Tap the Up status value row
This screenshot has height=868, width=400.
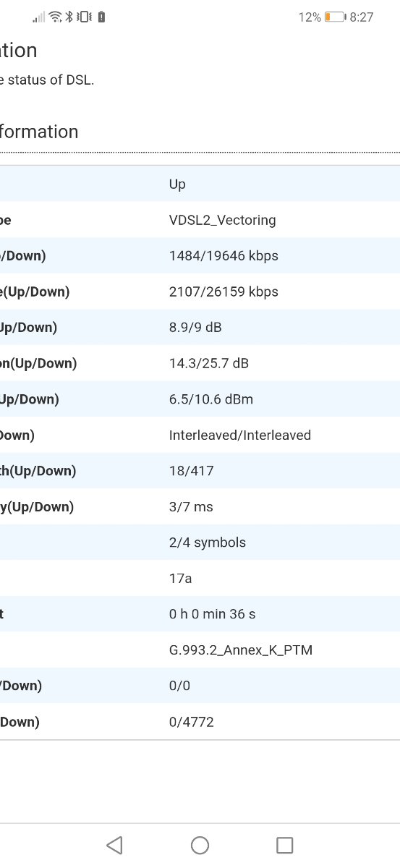[x=200, y=184]
